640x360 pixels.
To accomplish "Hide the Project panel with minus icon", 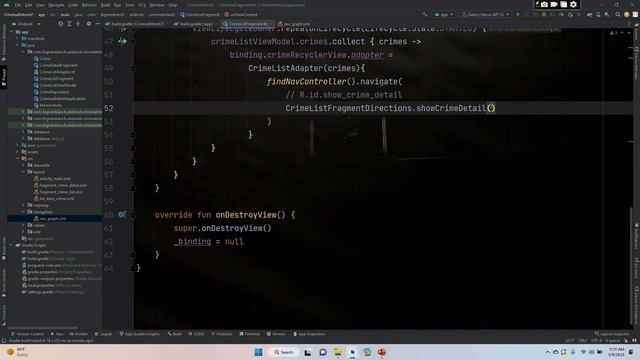I will pyautogui.click(x=97, y=24).
